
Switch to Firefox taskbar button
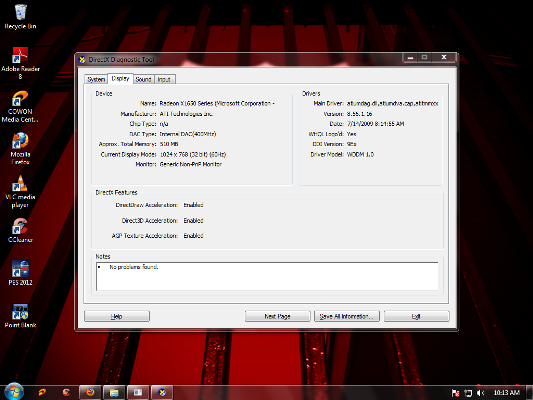click(90, 392)
